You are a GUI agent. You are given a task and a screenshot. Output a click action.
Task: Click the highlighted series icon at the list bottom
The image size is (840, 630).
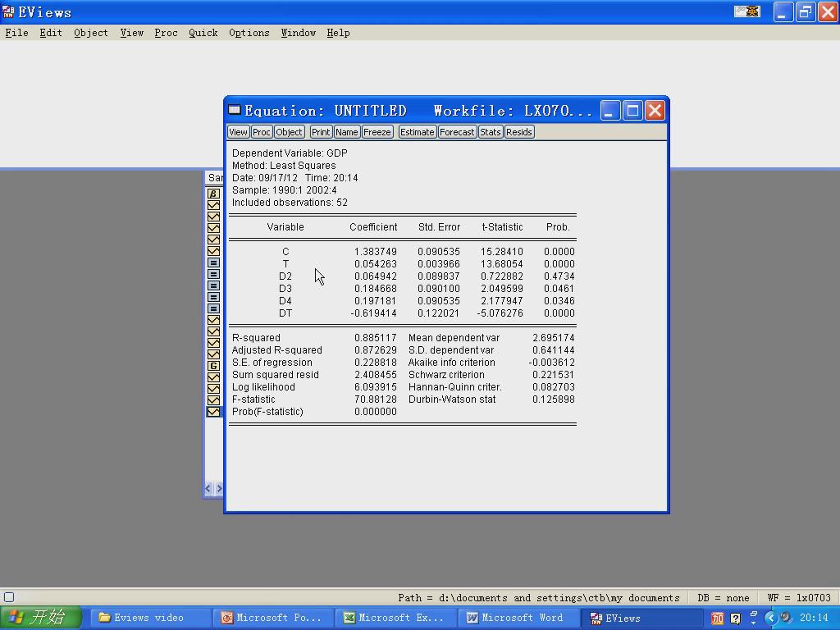click(x=213, y=412)
